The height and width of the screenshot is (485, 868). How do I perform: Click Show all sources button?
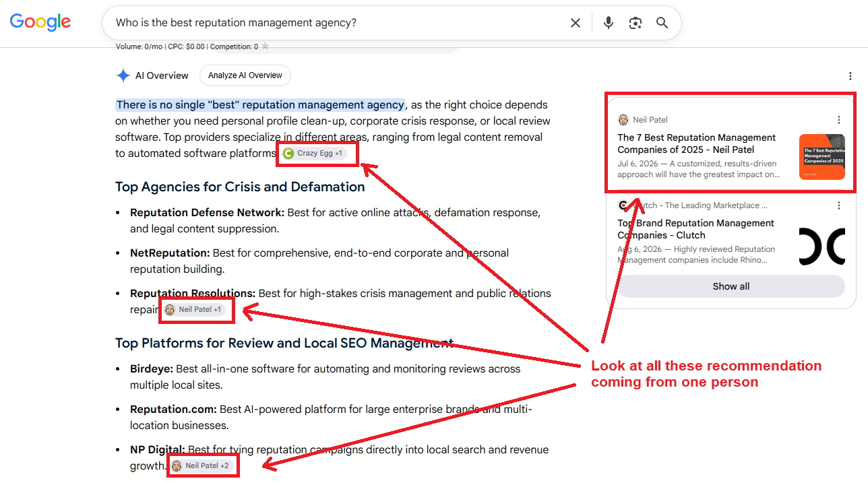(731, 286)
